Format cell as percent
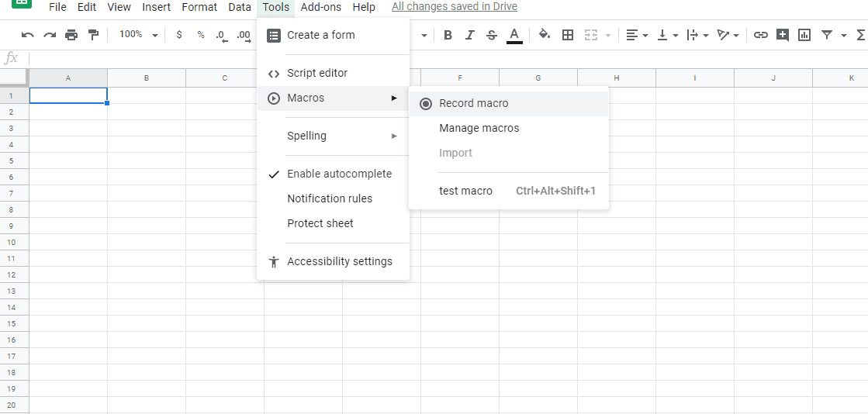The width and height of the screenshot is (868, 414). (201, 35)
